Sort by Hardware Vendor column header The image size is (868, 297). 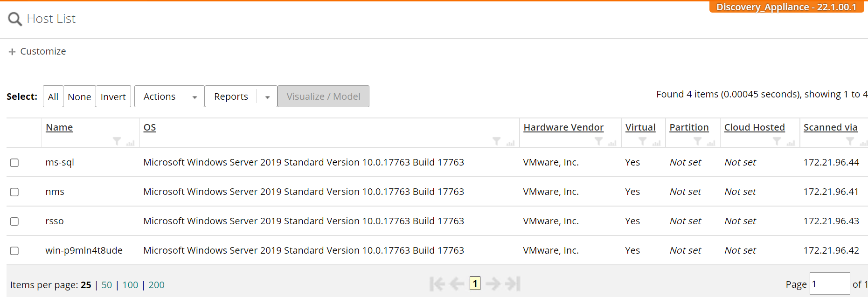[563, 127]
